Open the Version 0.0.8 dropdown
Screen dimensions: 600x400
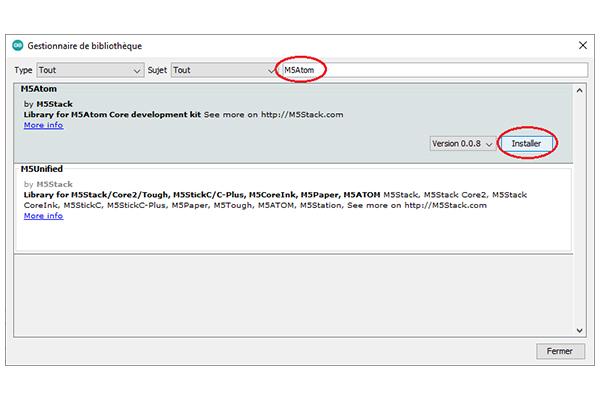tap(462, 144)
